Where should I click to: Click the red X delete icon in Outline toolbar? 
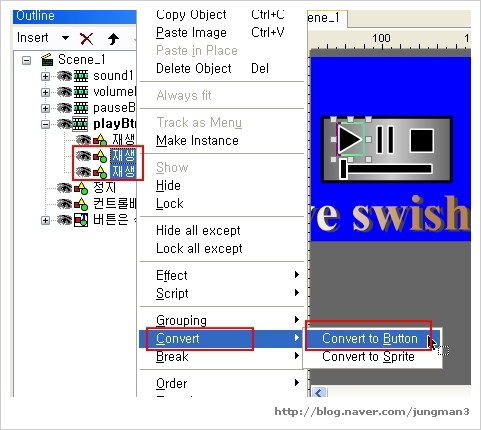coord(86,39)
